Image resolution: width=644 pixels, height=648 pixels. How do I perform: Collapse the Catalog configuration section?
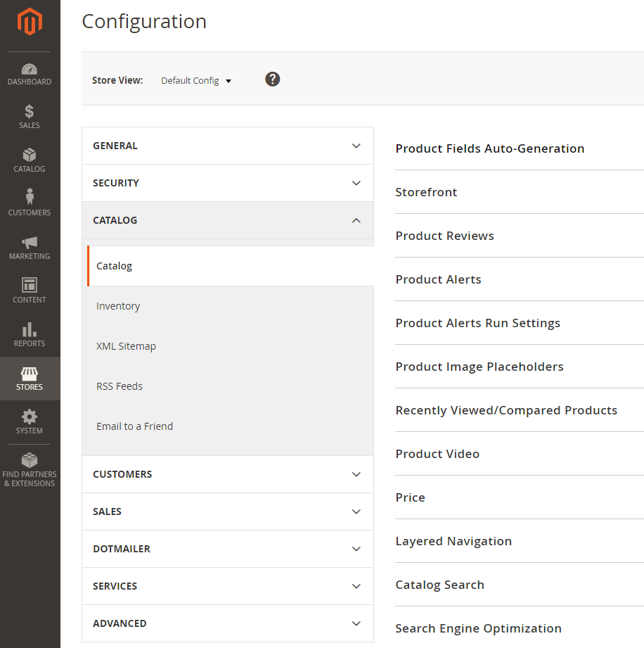pyautogui.click(x=227, y=220)
